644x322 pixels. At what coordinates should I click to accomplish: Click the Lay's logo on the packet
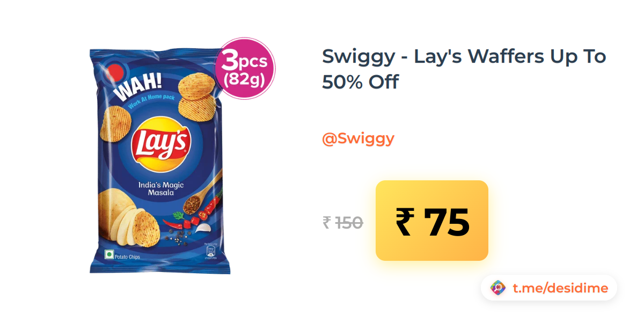[x=162, y=143]
